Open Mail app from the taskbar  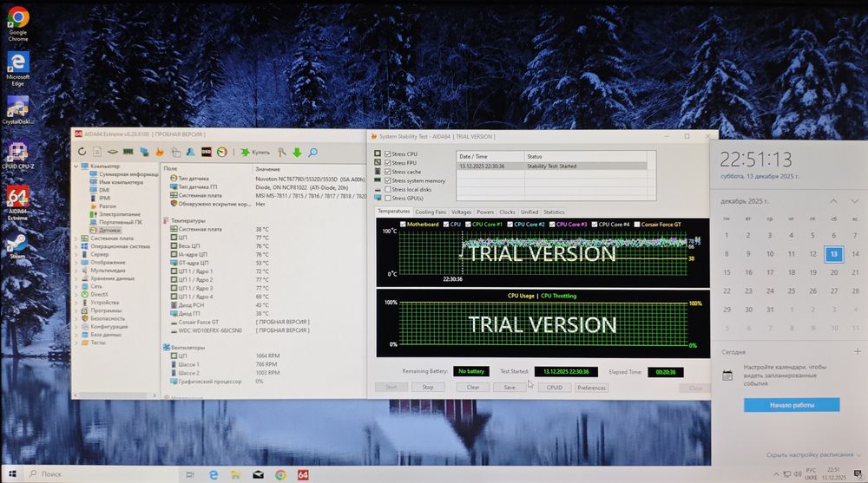click(x=258, y=474)
